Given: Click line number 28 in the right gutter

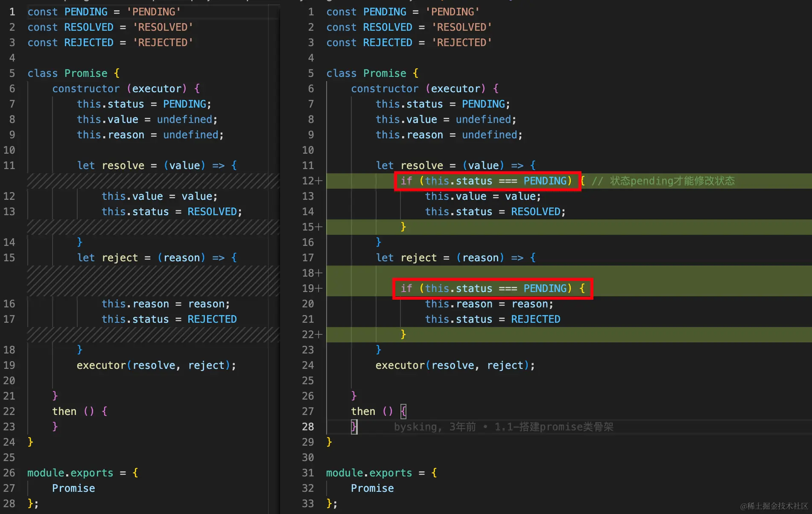Looking at the screenshot, I should pos(308,427).
